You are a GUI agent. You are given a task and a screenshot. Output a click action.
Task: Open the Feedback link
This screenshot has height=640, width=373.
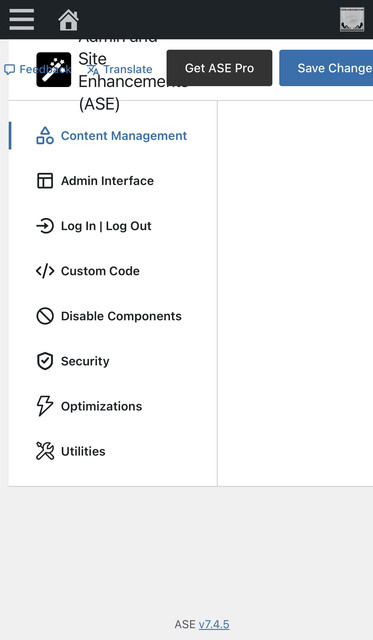coord(38,69)
